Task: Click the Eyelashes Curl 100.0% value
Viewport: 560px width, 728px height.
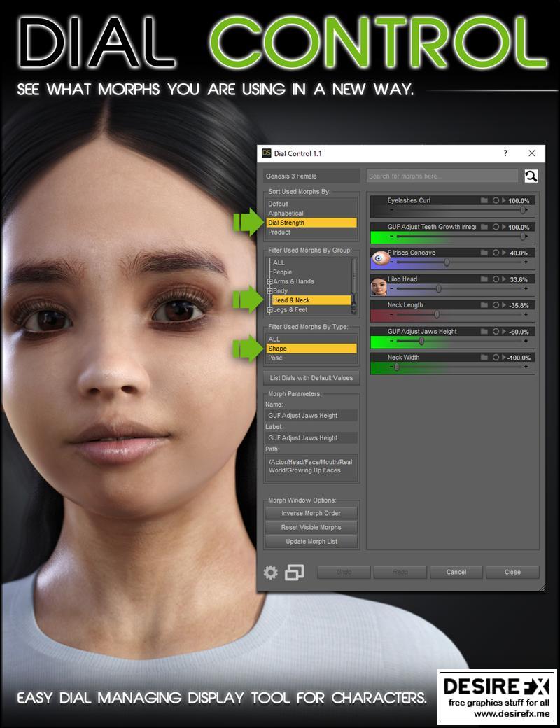Action: click(x=519, y=201)
